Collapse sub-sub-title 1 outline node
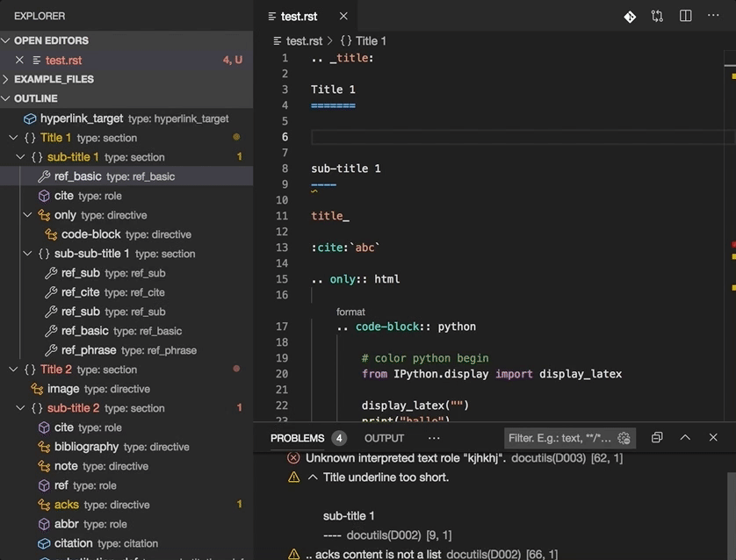Screen dimensions: 736x560 [x=27, y=254]
